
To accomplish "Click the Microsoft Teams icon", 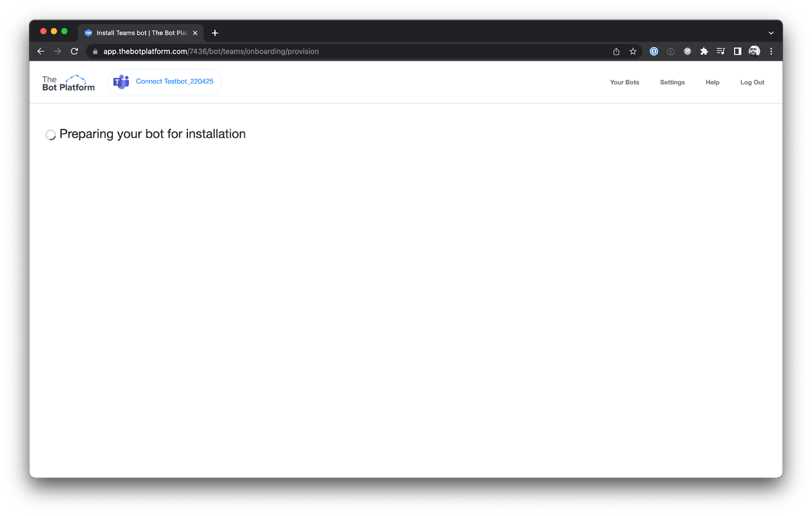I will 121,82.
